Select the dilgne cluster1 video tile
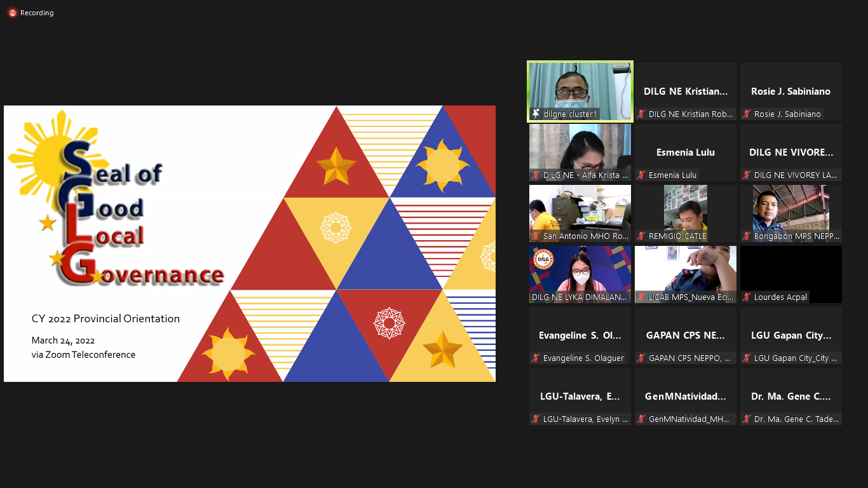This screenshot has height=488, width=868. (580, 91)
